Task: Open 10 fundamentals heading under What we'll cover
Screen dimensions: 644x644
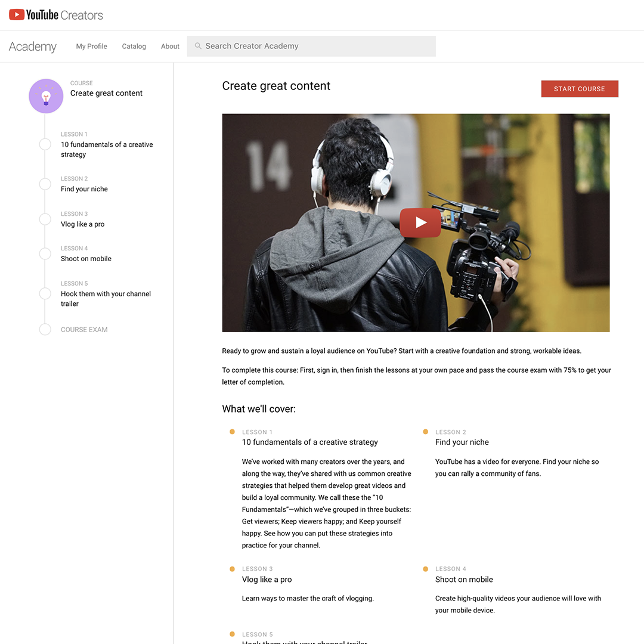Action: coord(309,442)
